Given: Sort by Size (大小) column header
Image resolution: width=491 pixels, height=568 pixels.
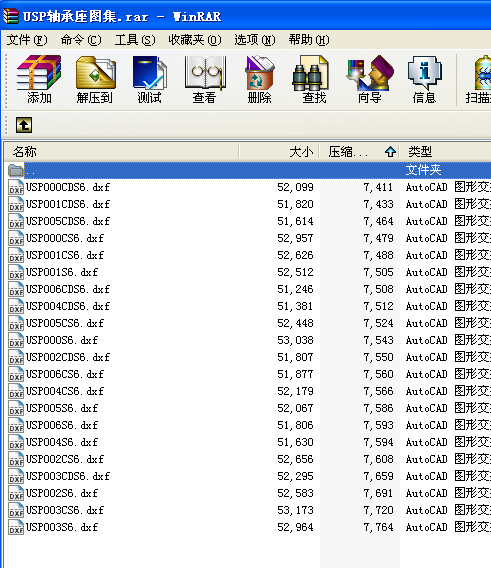Looking at the screenshot, I should coord(279,151).
